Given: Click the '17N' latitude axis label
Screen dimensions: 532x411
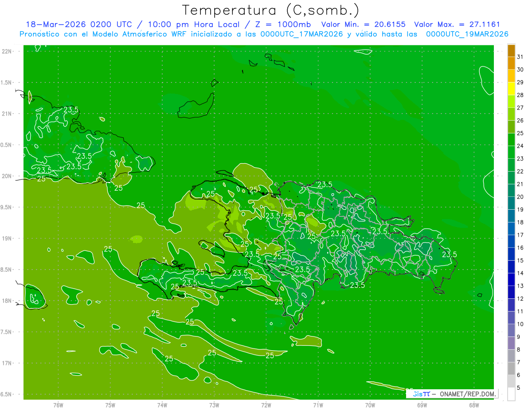Looking at the screenshot, I should coord(8,363).
